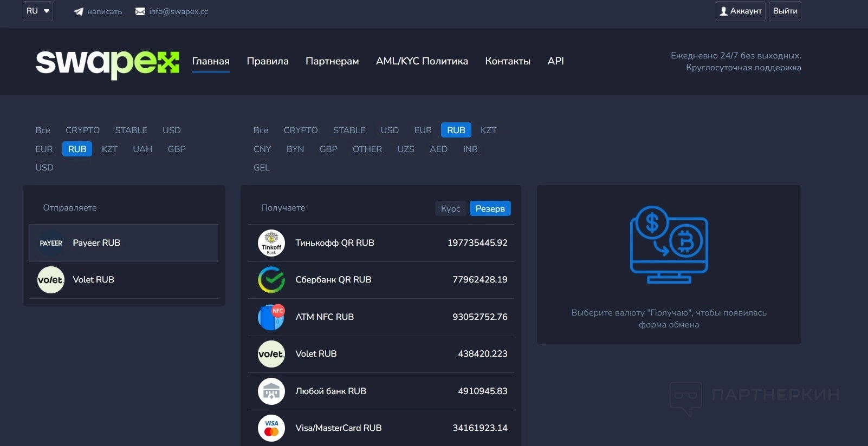Click the Sberbank green check logo
The width and height of the screenshot is (868, 446).
pyautogui.click(x=271, y=280)
